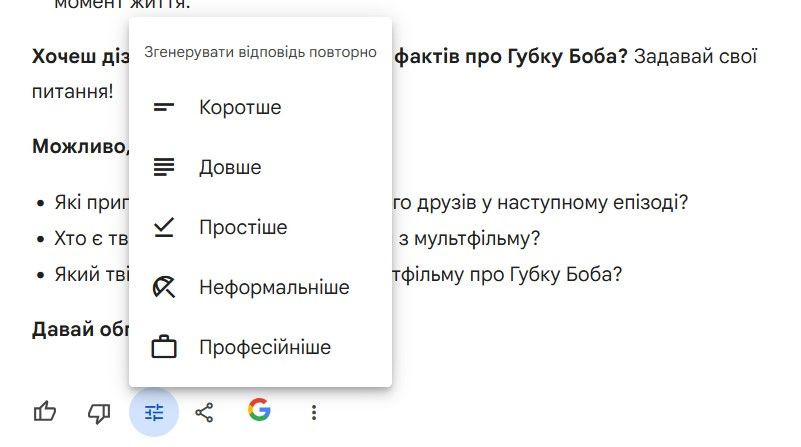Click the briefcase icon beside Професійніше

pos(163,348)
